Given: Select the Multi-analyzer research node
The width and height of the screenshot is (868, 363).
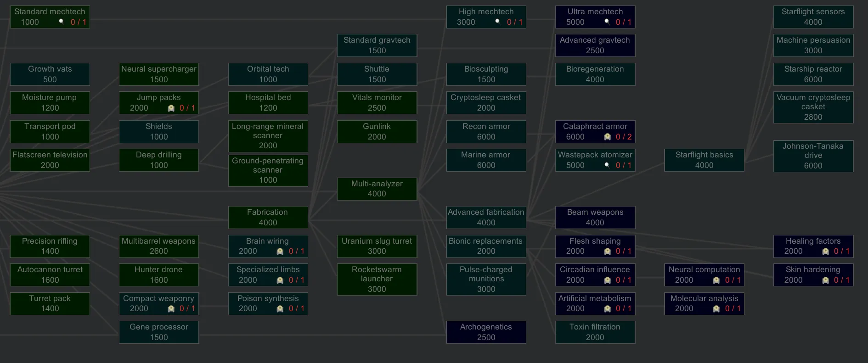Looking at the screenshot, I should (x=377, y=189).
